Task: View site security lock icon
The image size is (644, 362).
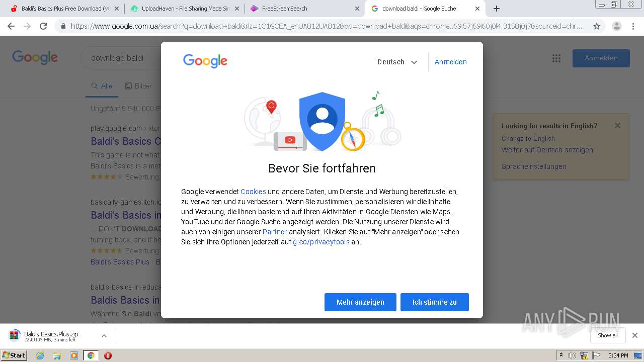Action: coord(63,26)
